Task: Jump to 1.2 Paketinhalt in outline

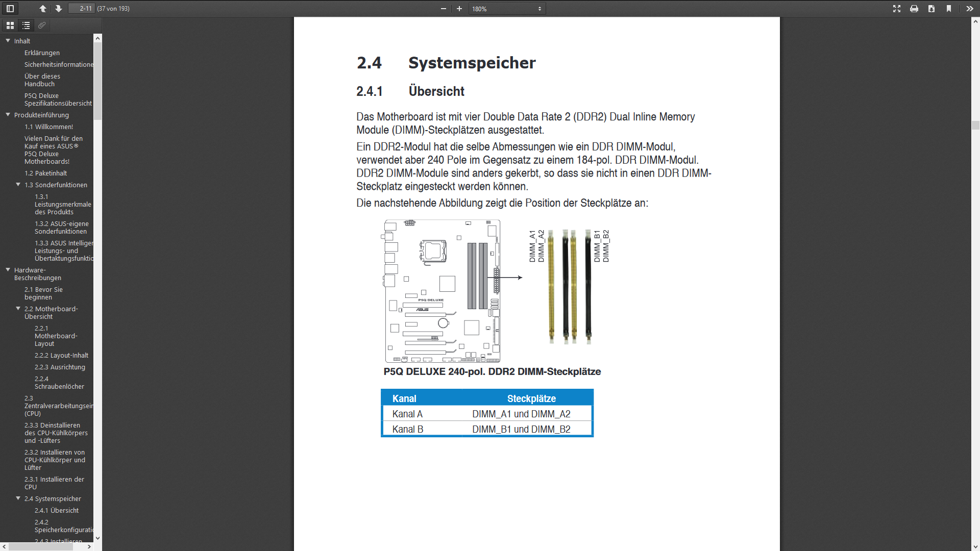Action: 46,173
